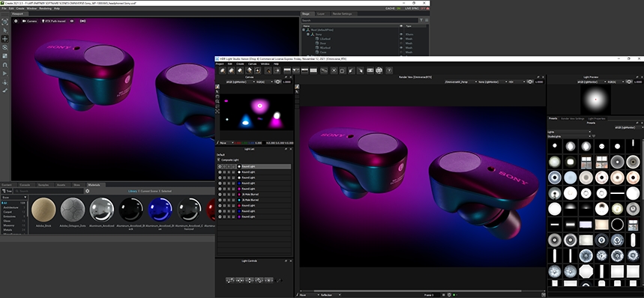644x298 pixels.
Task: Select first round light preset thumbnail
Action: pyautogui.click(x=555, y=145)
